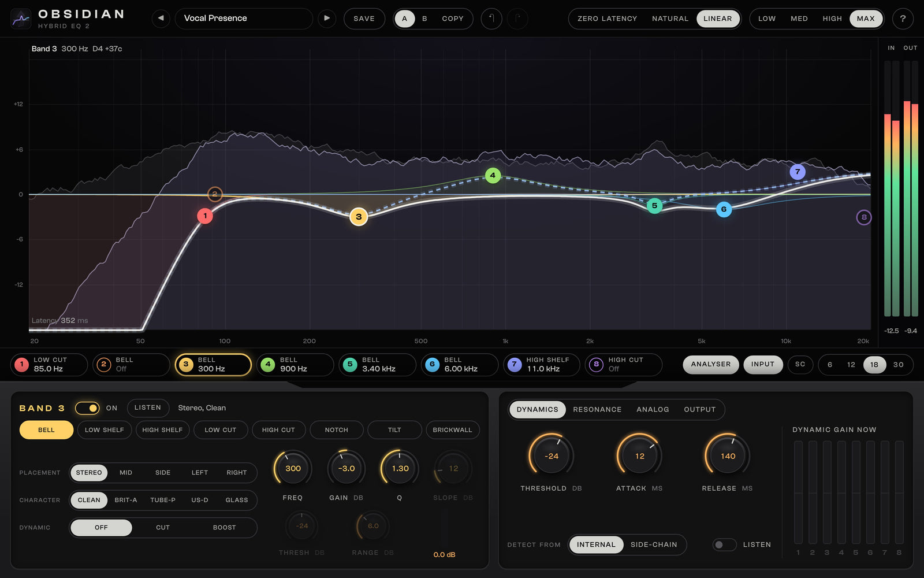
Task: Select Band 7 High Shelf 11.0 kHz chip
Action: click(542, 365)
